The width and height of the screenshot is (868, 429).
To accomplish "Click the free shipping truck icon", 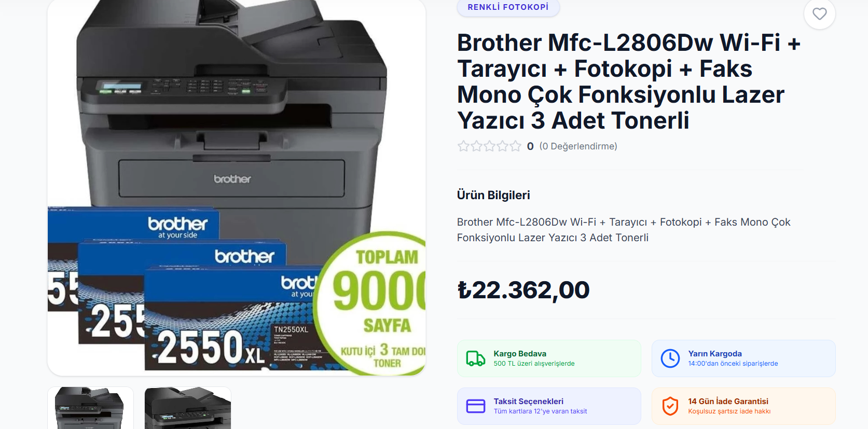I will coord(475,358).
